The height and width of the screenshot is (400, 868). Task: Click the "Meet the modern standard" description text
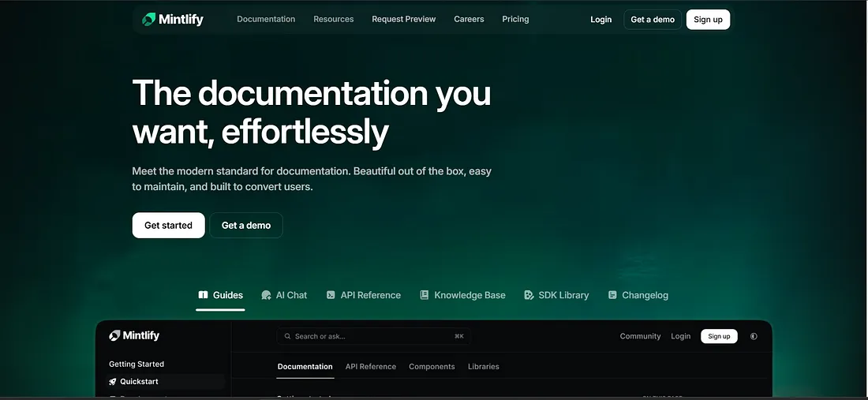(x=312, y=179)
